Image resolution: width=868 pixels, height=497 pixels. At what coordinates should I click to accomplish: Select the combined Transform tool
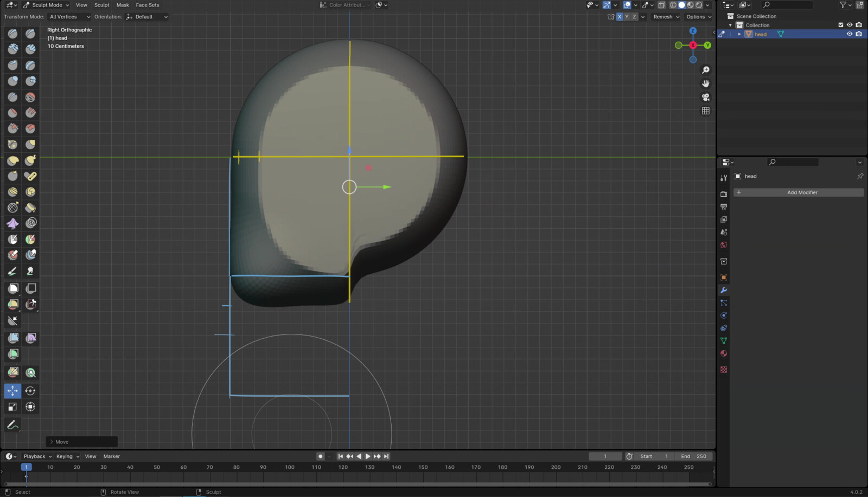coord(30,406)
